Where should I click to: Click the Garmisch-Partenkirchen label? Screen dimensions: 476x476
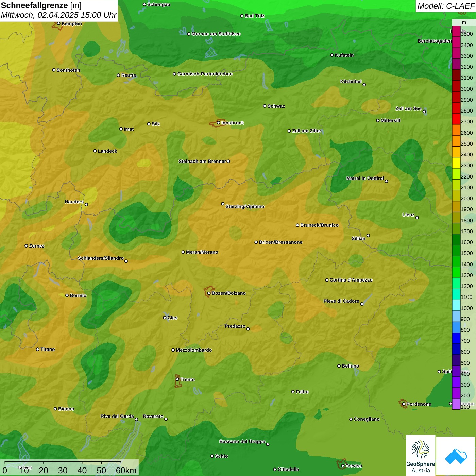click(205, 74)
